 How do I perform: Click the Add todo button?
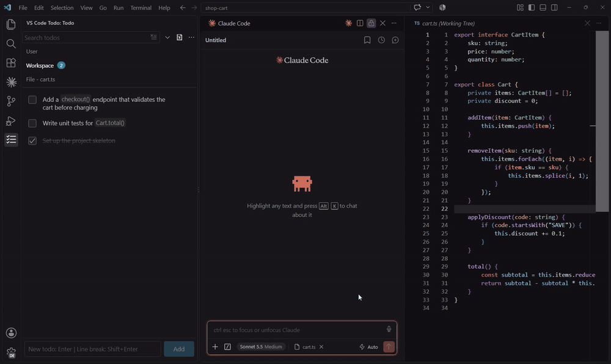click(179, 349)
